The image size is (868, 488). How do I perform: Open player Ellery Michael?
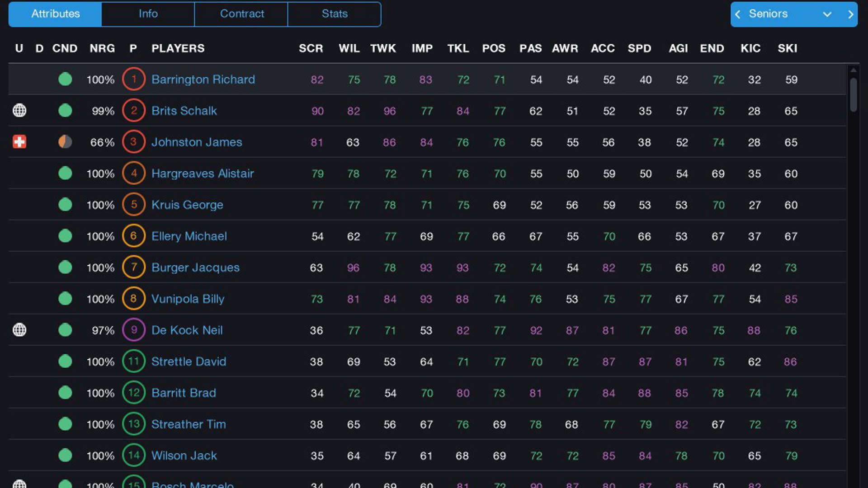189,236
